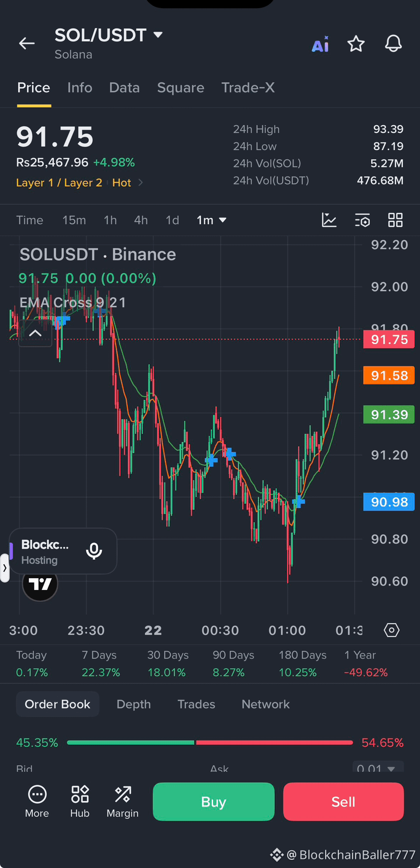The image size is (420, 868).
Task: Open the multi-chart grid icon
Action: coord(395,220)
